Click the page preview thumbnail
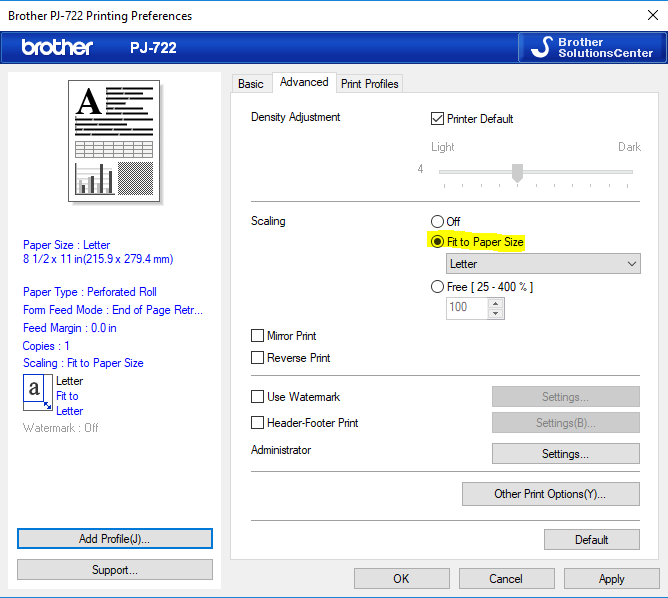This screenshot has height=598, width=668. point(114,141)
